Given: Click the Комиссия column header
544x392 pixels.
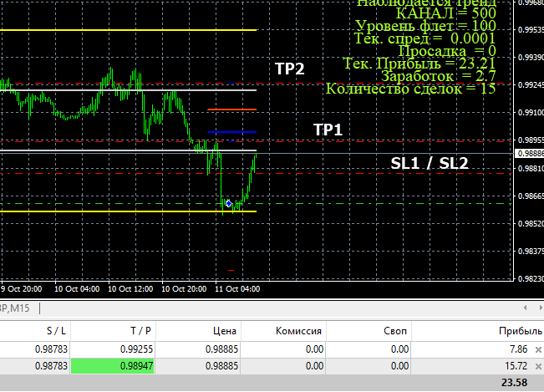Looking at the screenshot, I should (299, 331).
